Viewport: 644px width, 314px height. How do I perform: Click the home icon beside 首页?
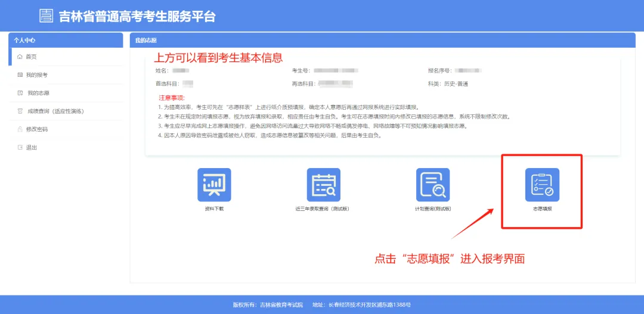pyautogui.click(x=20, y=57)
